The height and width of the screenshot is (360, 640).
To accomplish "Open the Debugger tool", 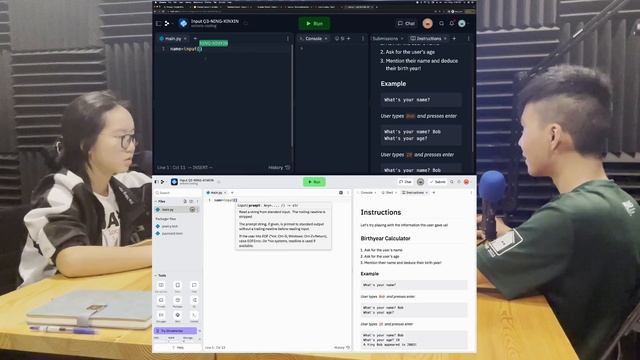I will pos(161,316).
